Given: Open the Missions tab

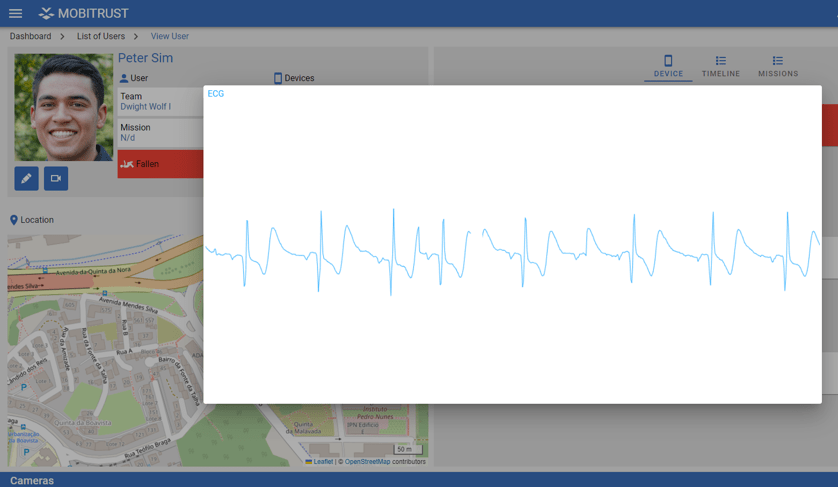Looking at the screenshot, I should click(778, 66).
